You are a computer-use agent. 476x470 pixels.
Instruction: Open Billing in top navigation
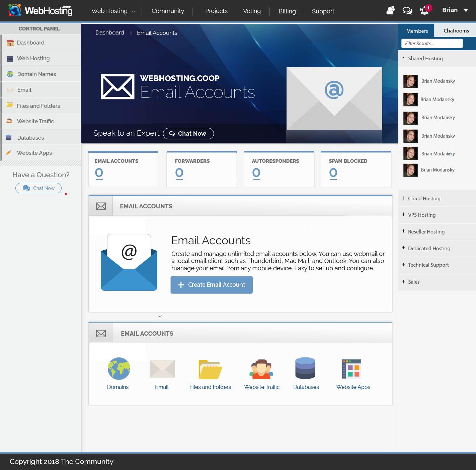(287, 11)
